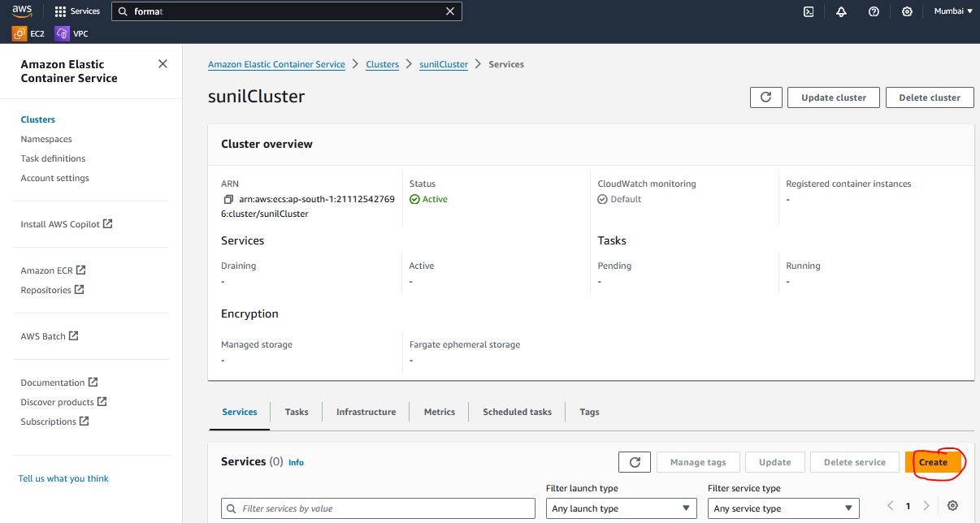Click the Filter services by value field
This screenshot has height=523, width=980.
pos(379,508)
